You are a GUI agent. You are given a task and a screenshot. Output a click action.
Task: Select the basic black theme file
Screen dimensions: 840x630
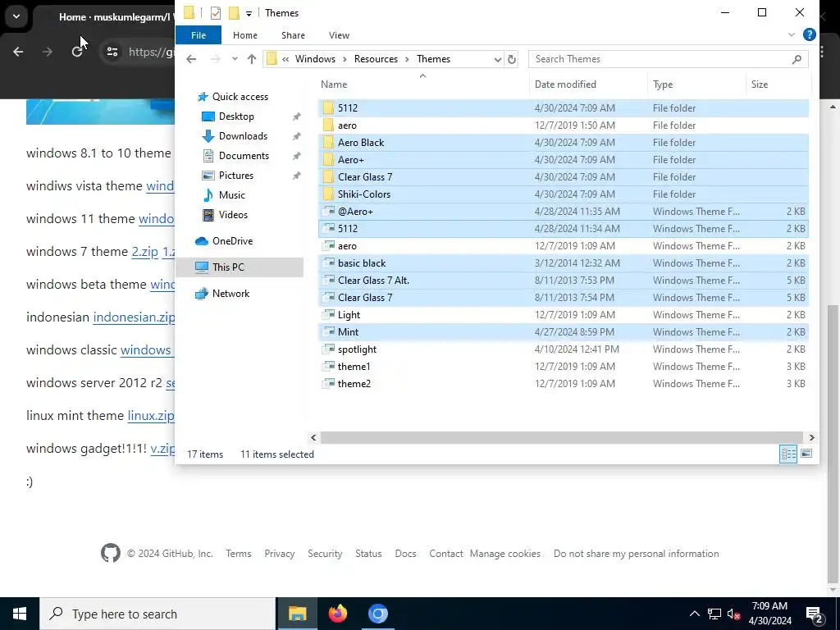tap(563, 263)
